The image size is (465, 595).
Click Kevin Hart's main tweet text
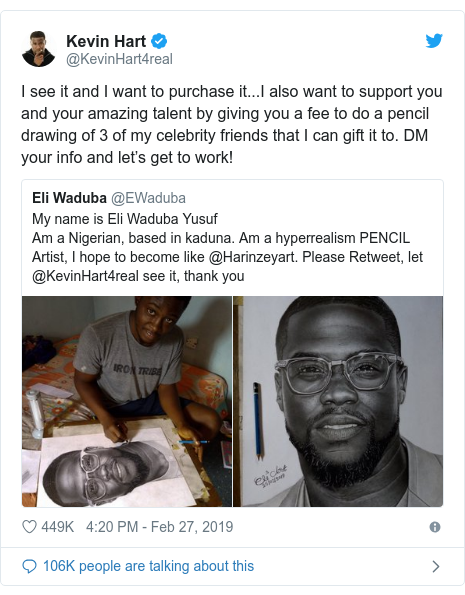tap(232, 124)
